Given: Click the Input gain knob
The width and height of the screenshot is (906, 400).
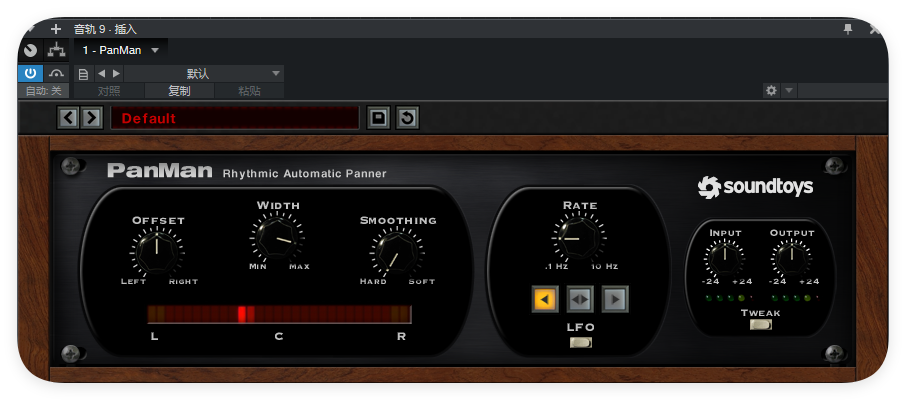Looking at the screenshot, I should (x=725, y=258).
